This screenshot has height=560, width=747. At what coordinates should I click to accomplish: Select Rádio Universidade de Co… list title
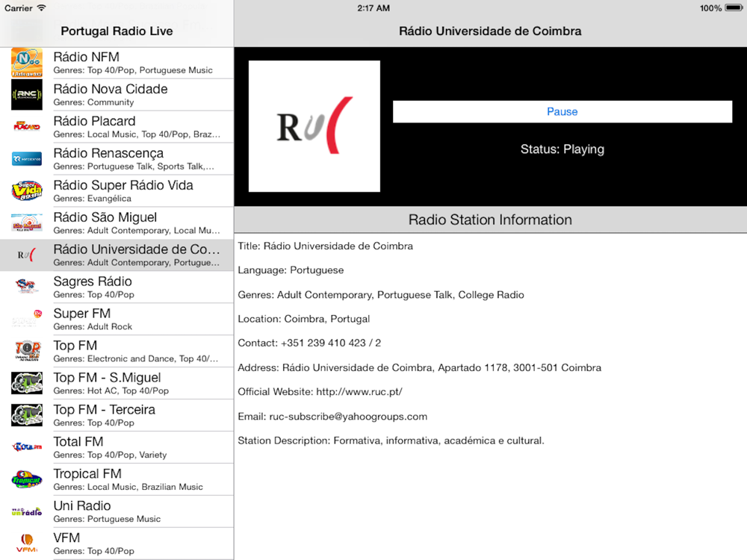click(137, 249)
